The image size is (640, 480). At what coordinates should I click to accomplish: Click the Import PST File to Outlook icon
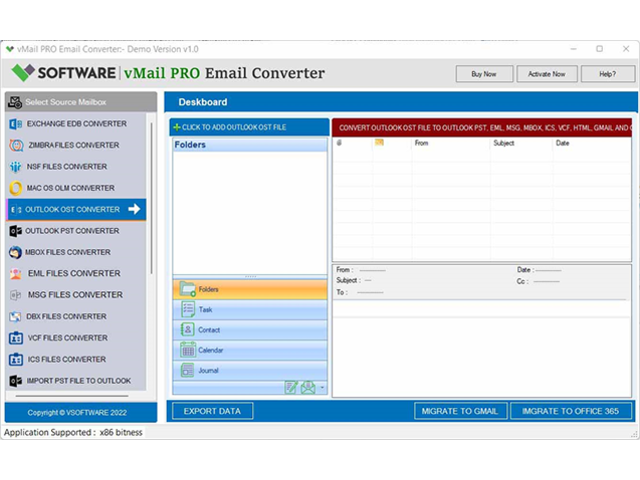(16, 381)
